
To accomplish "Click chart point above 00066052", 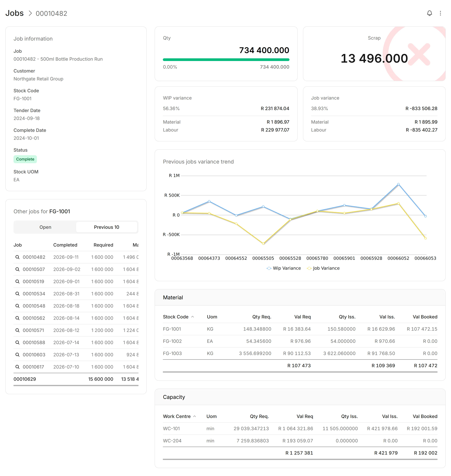I will point(398,184).
